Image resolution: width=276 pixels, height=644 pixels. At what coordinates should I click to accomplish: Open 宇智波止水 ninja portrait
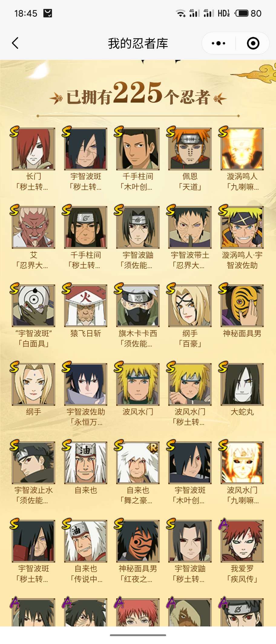coord(34,463)
